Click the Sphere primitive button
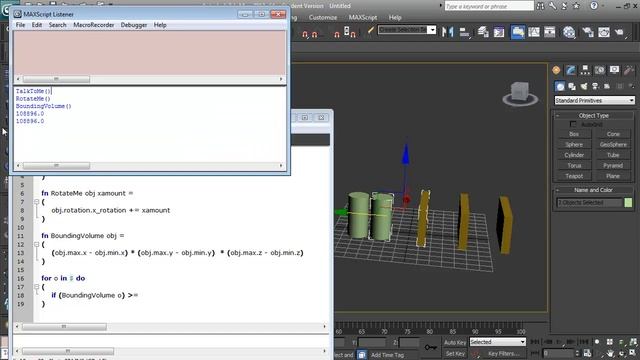640x360 pixels. [574, 144]
